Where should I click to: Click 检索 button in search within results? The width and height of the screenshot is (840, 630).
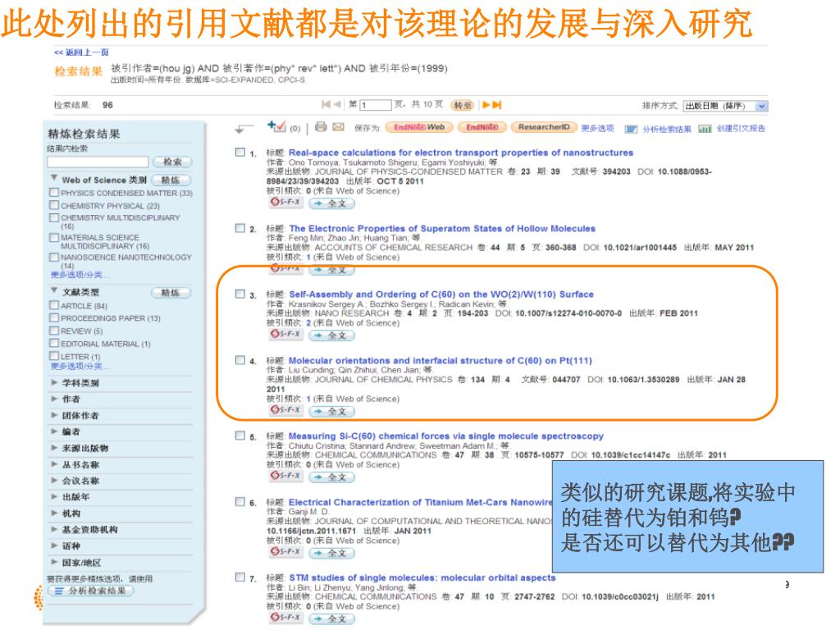(x=172, y=162)
